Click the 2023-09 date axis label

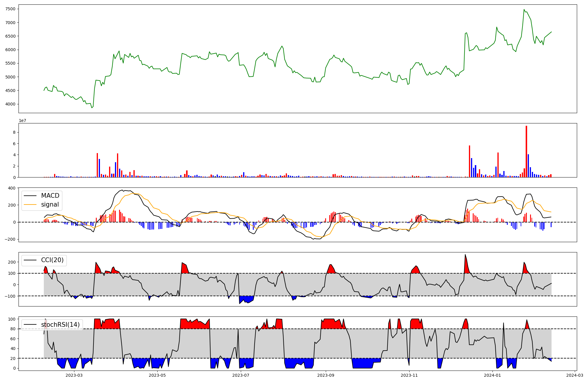(326, 375)
